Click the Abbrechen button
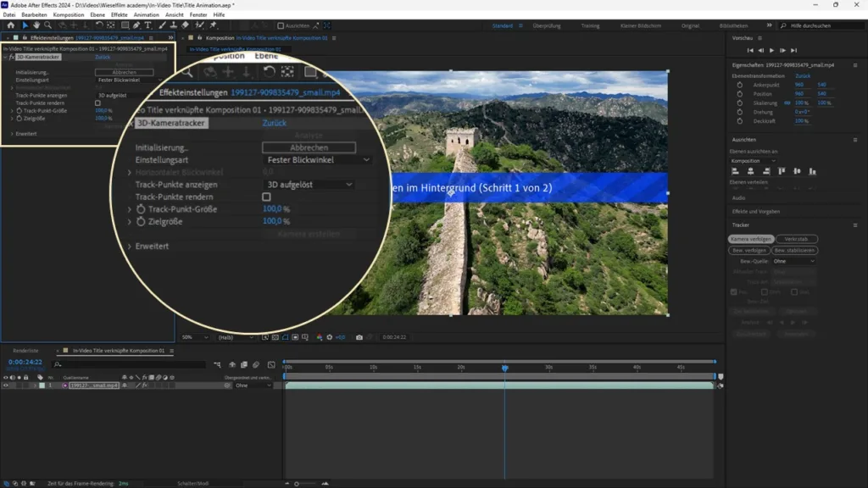The width and height of the screenshot is (868, 488). 124,72
